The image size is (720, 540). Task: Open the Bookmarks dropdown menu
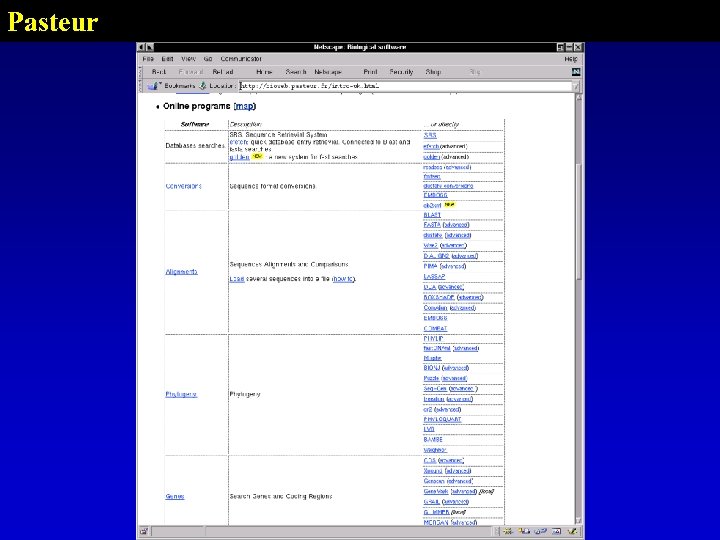tap(180, 85)
